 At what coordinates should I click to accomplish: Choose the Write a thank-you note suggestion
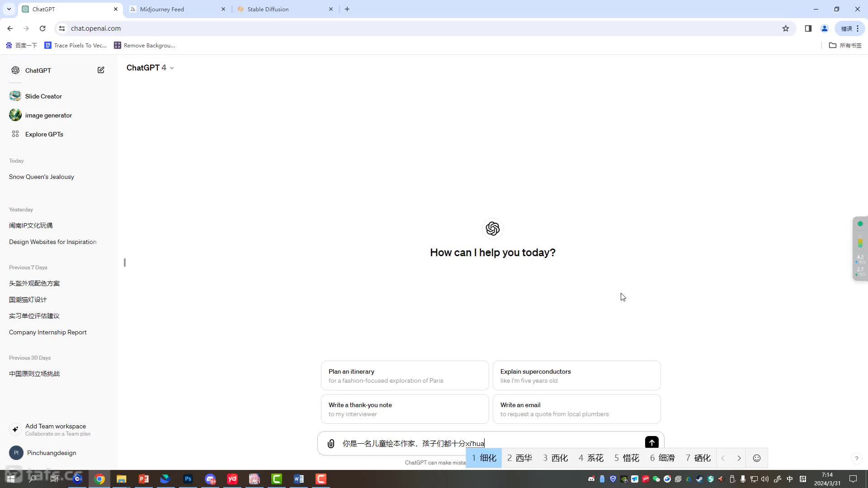[405, 409]
